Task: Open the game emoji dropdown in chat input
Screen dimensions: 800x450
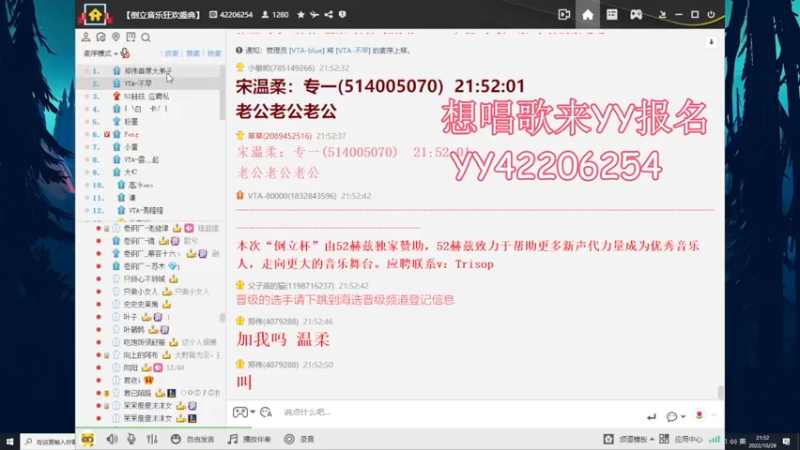Action: [x=244, y=412]
